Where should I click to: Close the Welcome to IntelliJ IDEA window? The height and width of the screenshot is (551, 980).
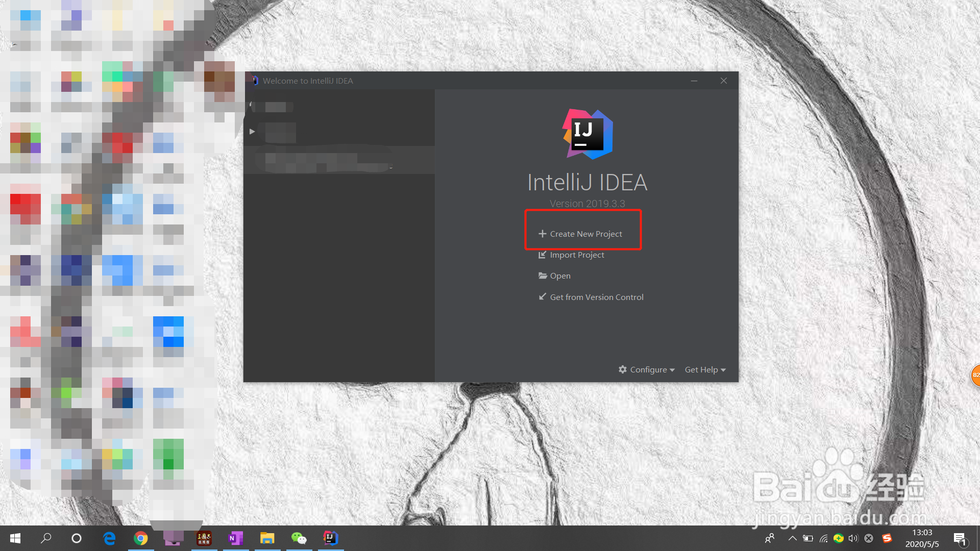coord(724,81)
